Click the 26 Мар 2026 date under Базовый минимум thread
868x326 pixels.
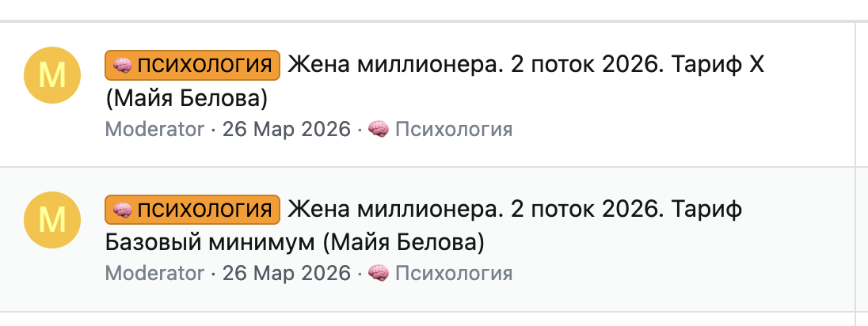286,274
